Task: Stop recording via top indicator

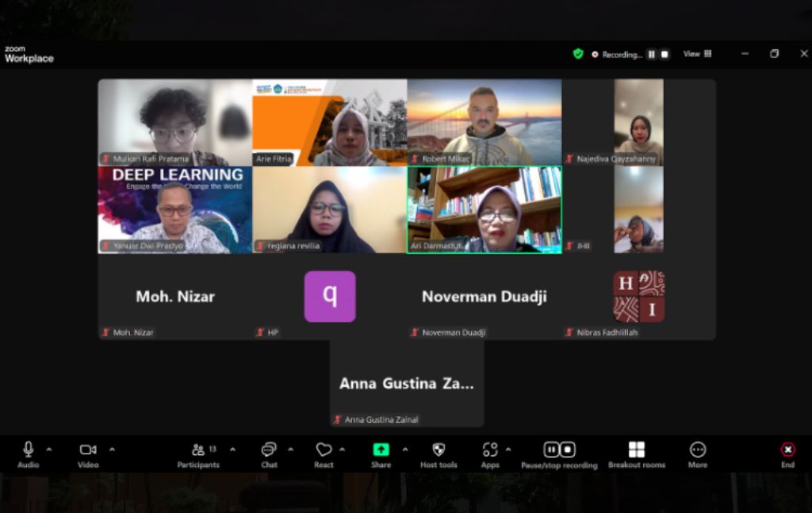Action: [x=665, y=54]
